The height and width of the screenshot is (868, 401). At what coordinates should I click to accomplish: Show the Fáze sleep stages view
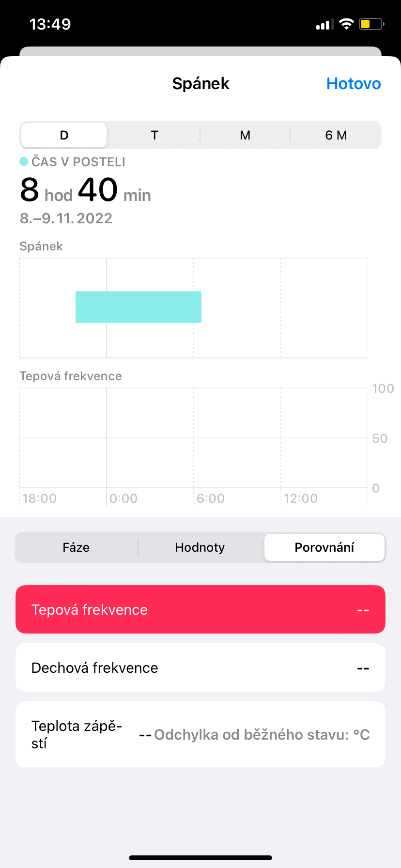[76, 547]
